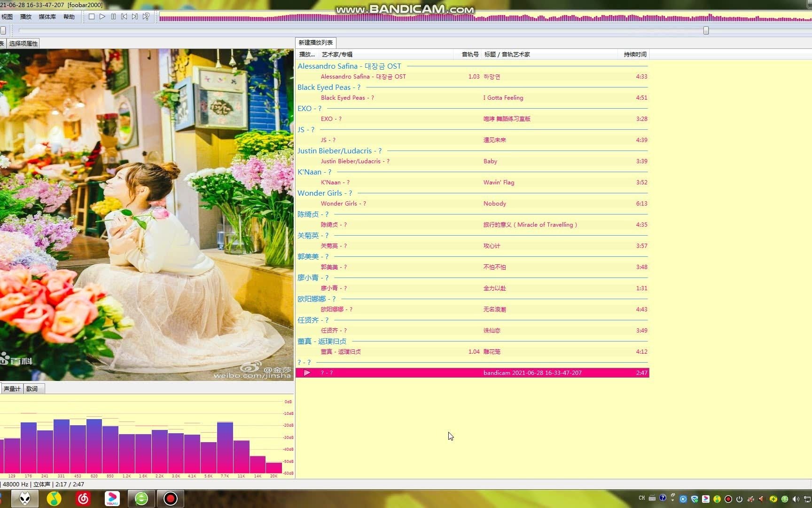Screen dimensions: 812x508
Task: Click the Play button in toolbar
Action: click(102, 16)
